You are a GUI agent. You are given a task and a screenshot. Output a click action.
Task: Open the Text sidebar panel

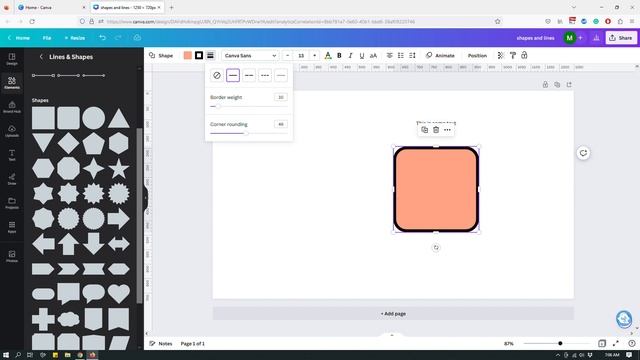[x=12, y=155]
